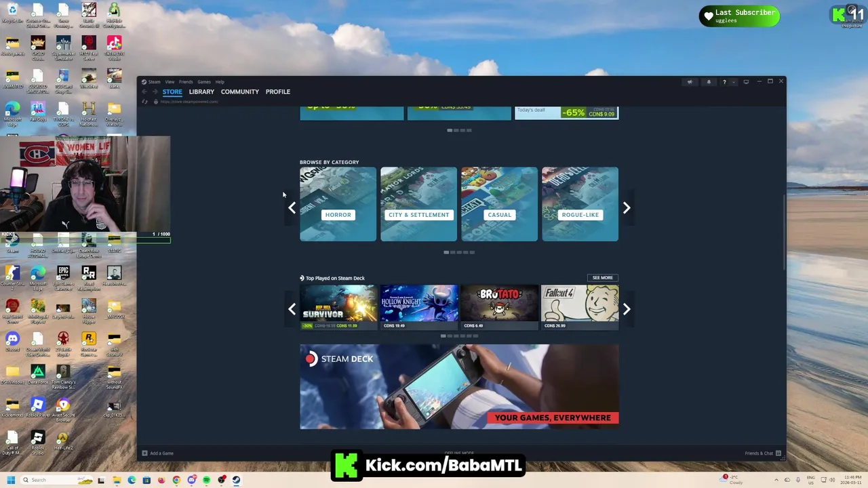Open the Delta Force desktop icon

click(x=37, y=374)
